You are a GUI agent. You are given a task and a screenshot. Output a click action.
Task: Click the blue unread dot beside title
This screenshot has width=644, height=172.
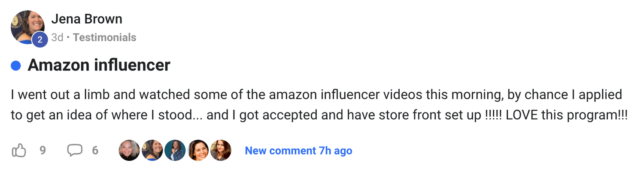point(16,66)
